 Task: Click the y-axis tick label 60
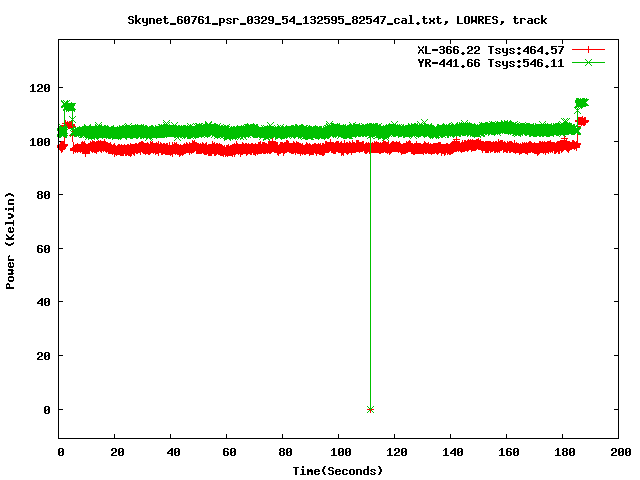[43, 249]
